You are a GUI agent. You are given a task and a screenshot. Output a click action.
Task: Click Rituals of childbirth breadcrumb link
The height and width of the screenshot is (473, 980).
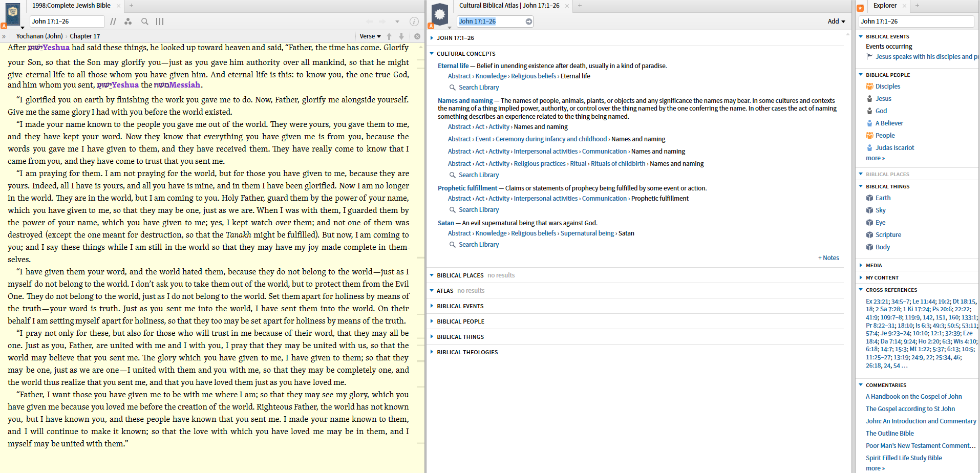(x=618, y=164)
